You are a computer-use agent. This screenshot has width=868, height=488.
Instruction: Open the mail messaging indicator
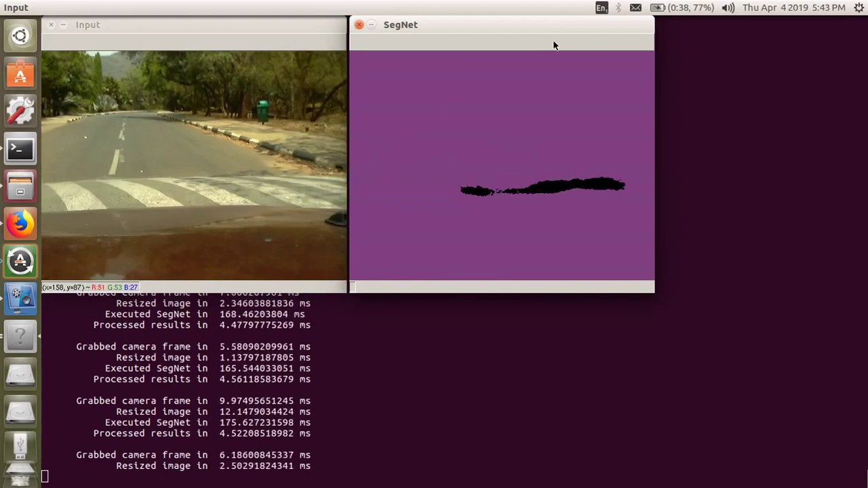pos(635,7)
